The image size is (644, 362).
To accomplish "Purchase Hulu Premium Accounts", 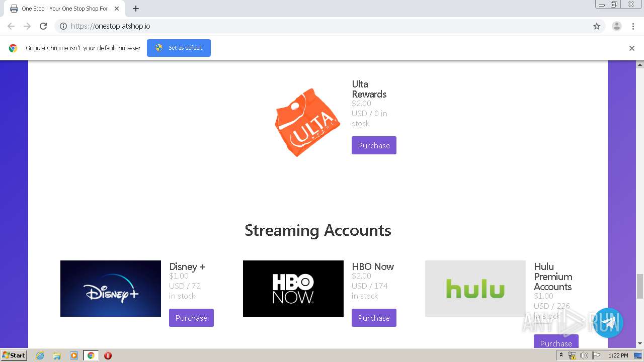I will pos(556,342).
